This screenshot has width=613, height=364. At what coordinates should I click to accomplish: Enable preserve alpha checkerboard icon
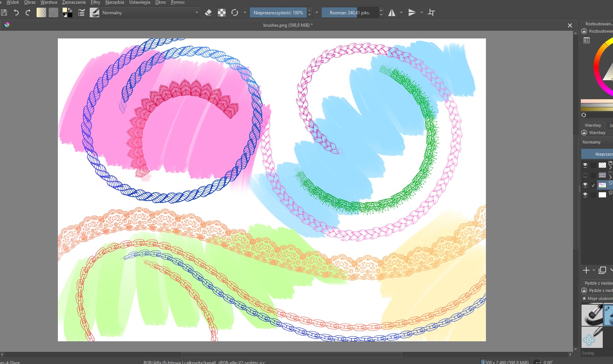(222, 13)
